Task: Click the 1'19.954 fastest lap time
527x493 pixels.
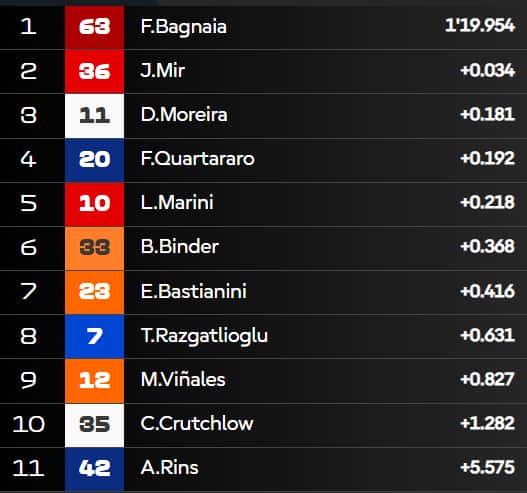Action: tap(480, 26)
